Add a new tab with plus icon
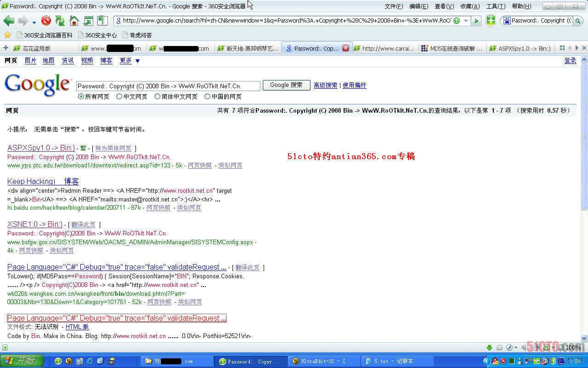The width and height of the screenshot is (588, 368). click(6, 48)
